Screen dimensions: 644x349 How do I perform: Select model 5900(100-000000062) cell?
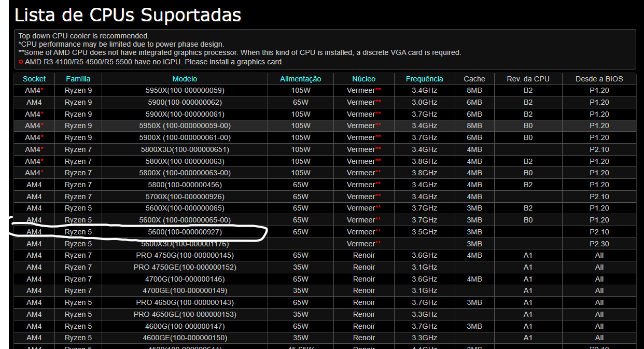pyautogui.click(x=185, y=102)
